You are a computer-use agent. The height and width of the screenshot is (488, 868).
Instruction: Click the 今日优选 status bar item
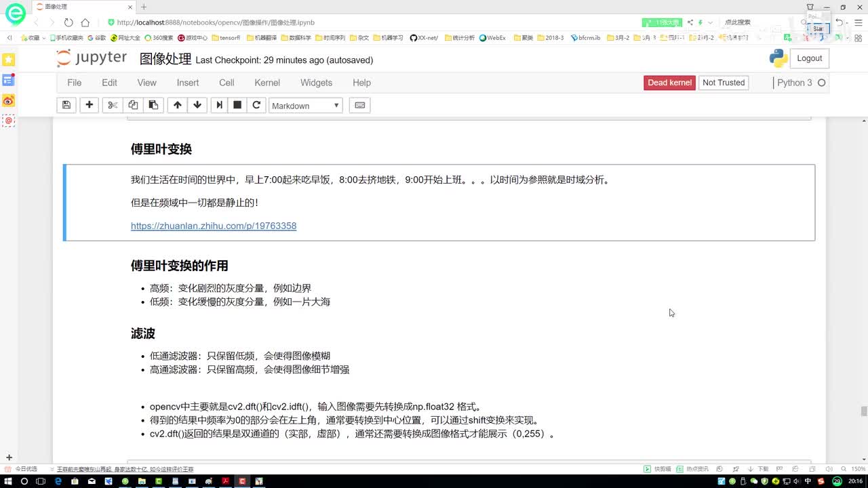click(x=22, y=469)
